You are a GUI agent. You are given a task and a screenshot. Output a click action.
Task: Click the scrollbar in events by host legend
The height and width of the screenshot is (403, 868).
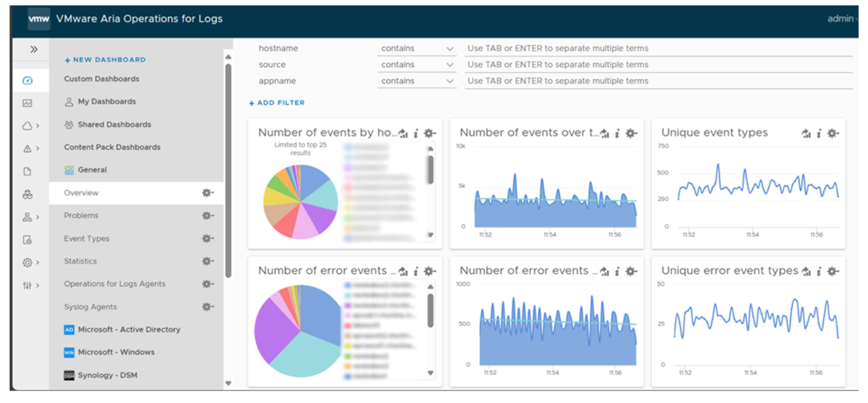(430, 169)
